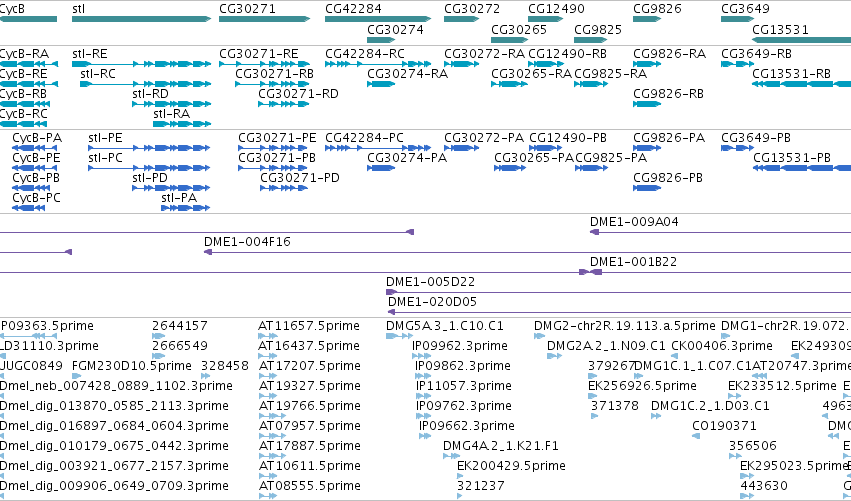Viewport: 851px width, 501px height.
Task: Click the CG42284 gene span
Action: [x=378, y=19]
